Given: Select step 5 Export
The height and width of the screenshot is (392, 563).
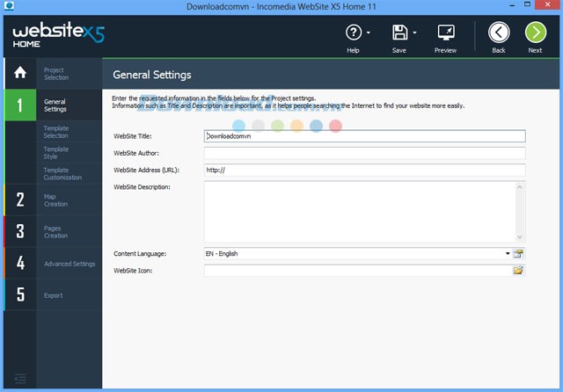Looking at the screenshot, I should (x=53, y=295).
